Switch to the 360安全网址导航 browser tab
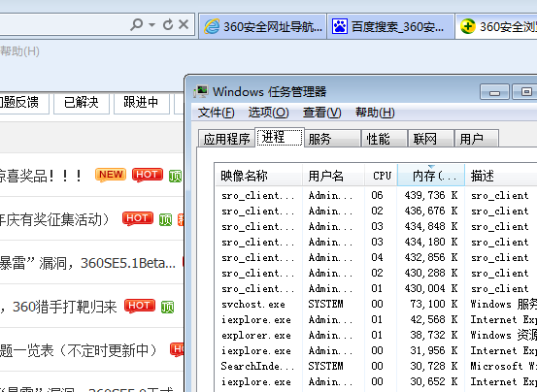Screen dimensions: 537x392 [263, 26]
